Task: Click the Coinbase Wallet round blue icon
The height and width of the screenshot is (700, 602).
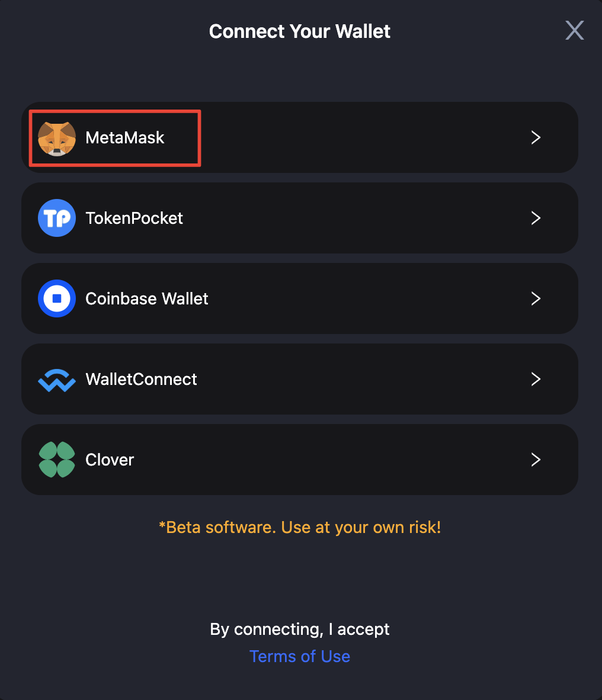Action: [x=57, y=298]
